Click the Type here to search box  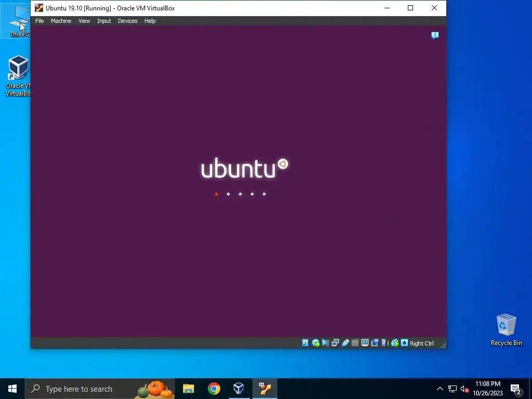pyautogui.click(x=100, y=389)
